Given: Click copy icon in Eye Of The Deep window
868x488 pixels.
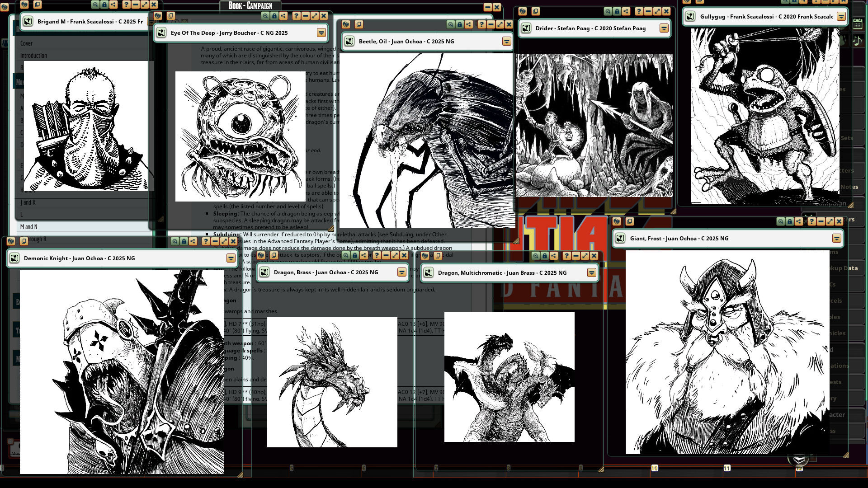Looking at the screenshot, I should pyautogui.click(x=170, y=16).
